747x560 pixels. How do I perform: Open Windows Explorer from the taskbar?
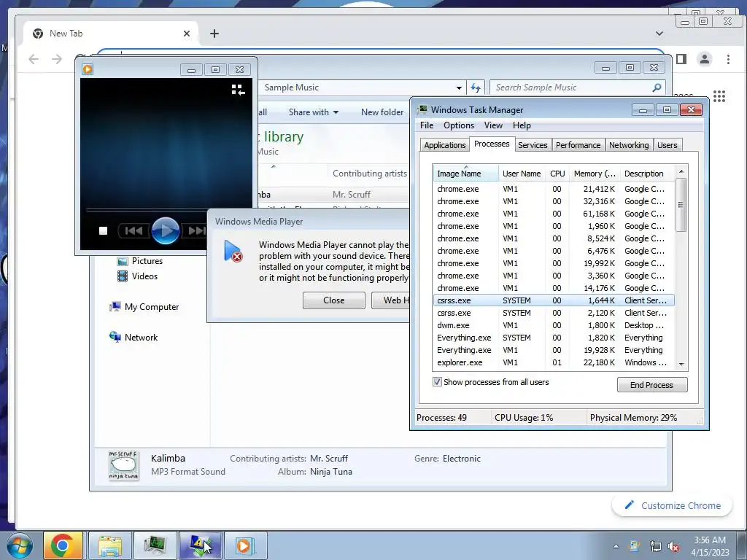pyautogui.click(x=110, y=545)
